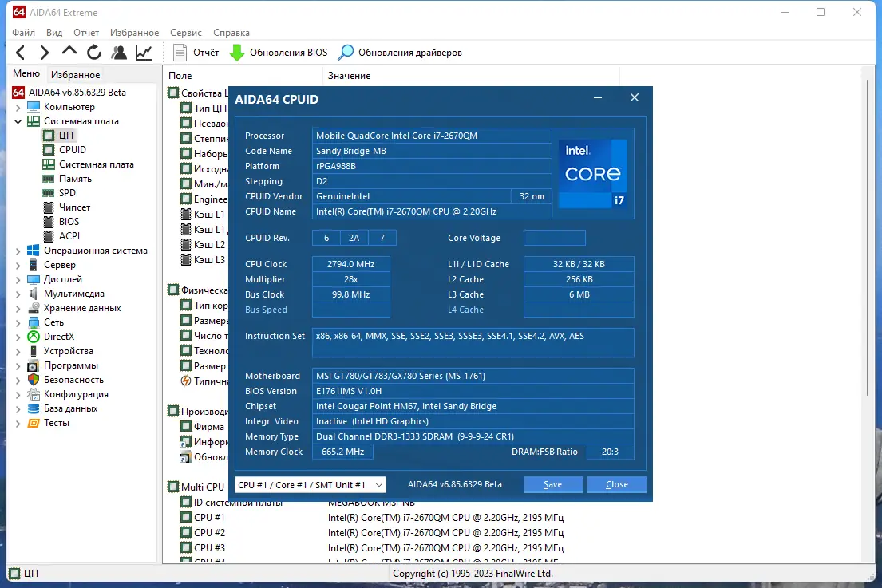
Task: Open the Избранное menu in menu bar
Action: tap(134, 33)
